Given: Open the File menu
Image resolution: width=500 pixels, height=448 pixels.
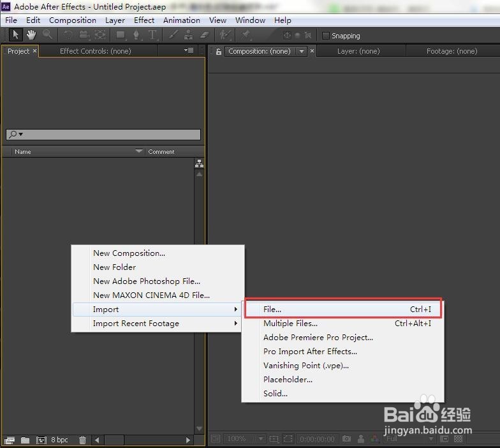Looking at the screenshot, I should point(11,20).
